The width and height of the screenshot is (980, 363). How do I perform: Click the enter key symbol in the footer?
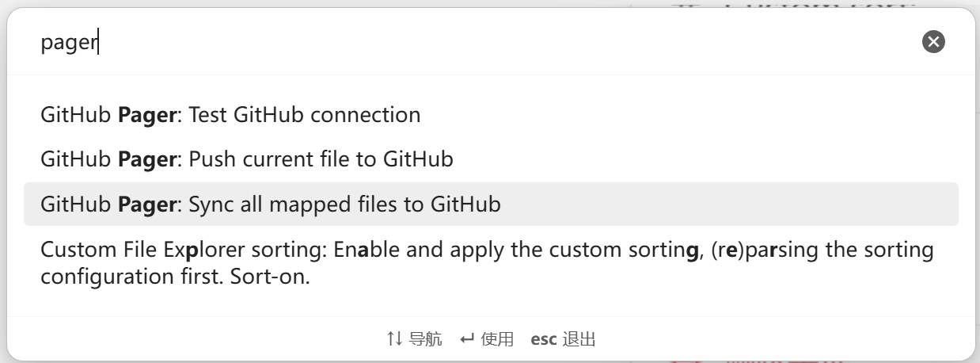tap(467, 340)
